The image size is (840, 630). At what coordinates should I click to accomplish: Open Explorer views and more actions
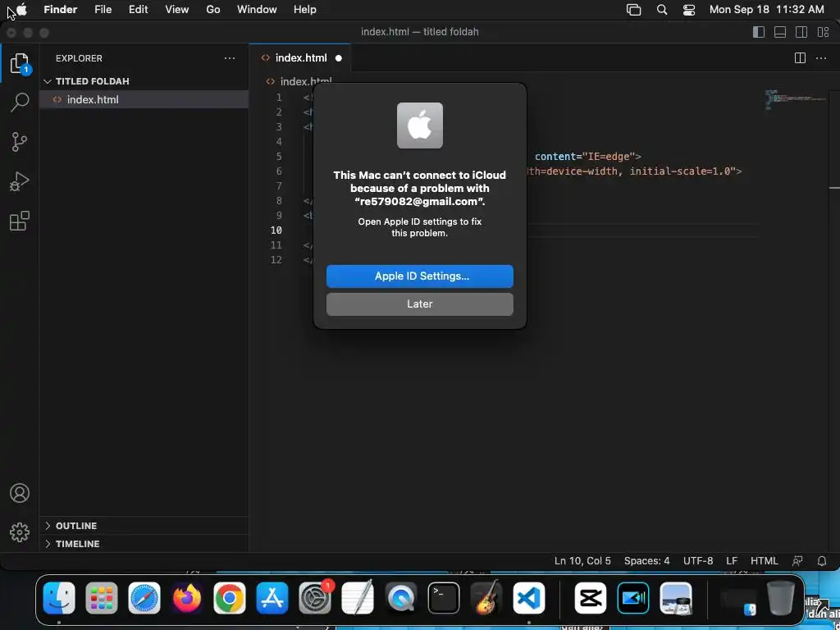tap(230, 58)
